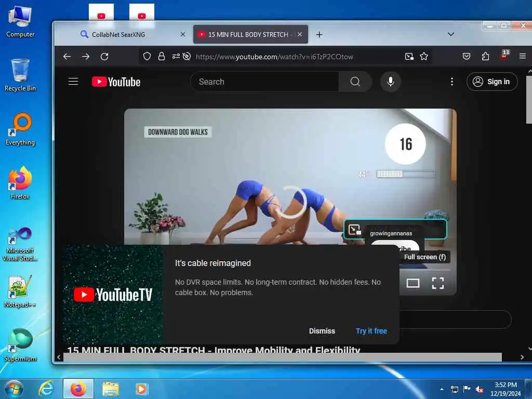This screenshot has width=532, height=399.
Task: Click the network tray icon
Action: pos(454,389)
